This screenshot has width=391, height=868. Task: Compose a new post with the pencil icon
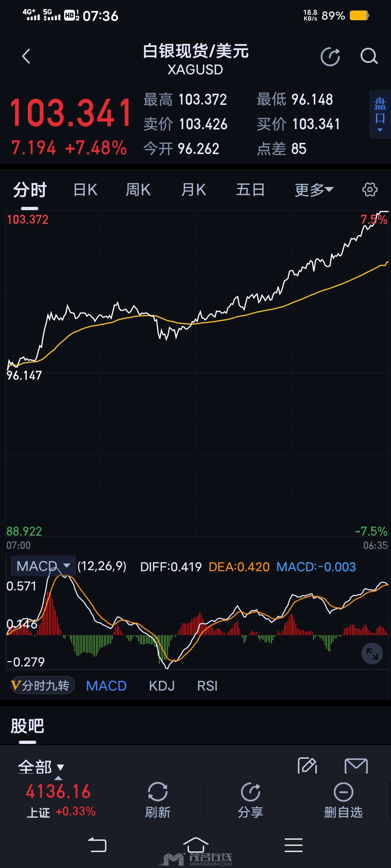(x=307, y=765)
